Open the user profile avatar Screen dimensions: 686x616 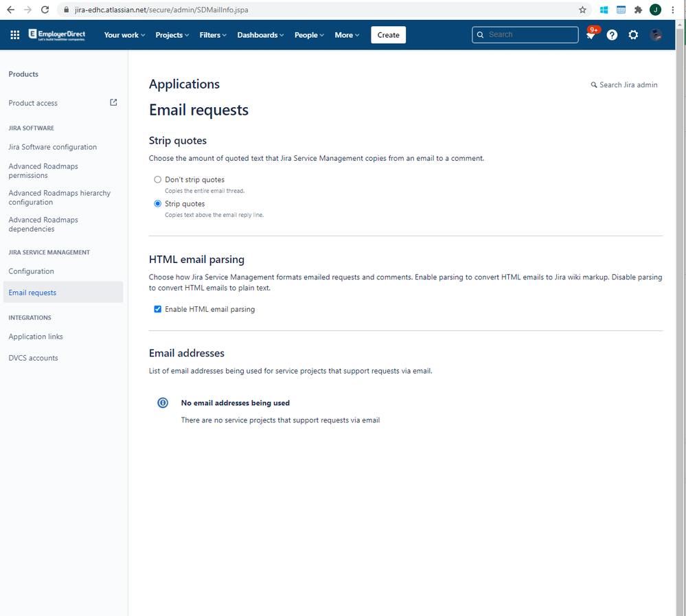(655, 35)
